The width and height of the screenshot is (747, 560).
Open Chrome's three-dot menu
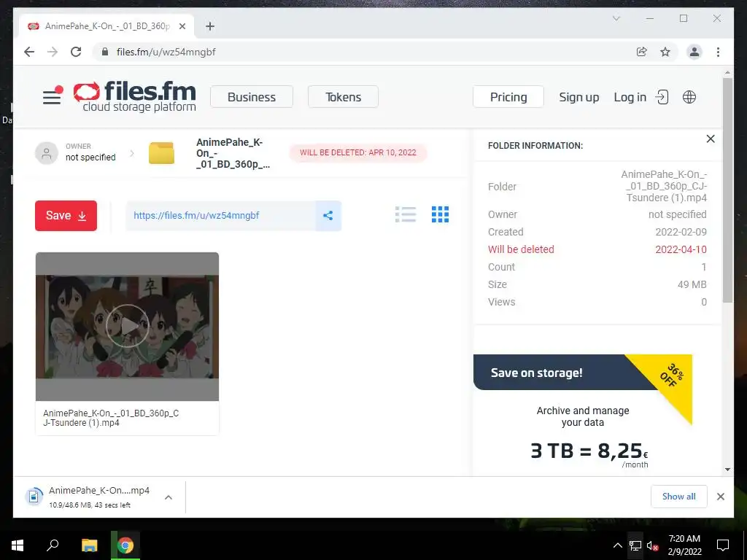[718, 52]
